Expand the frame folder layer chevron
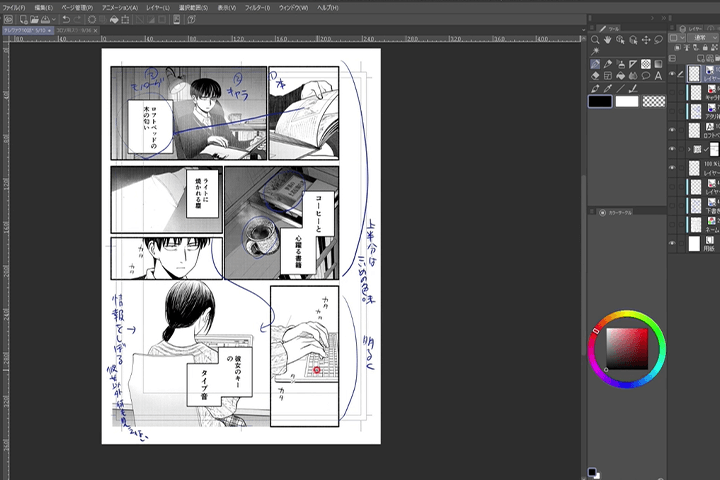 pyautogui.click(x=689, y=149)
